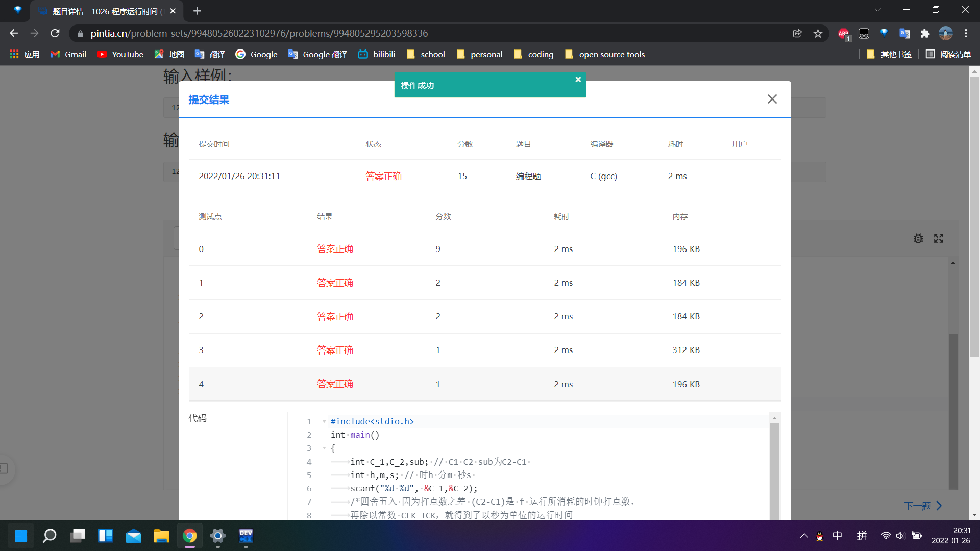Open the Chrome tab search dropdown
Screen dimensions: 980x551
[x=877, y=10]
